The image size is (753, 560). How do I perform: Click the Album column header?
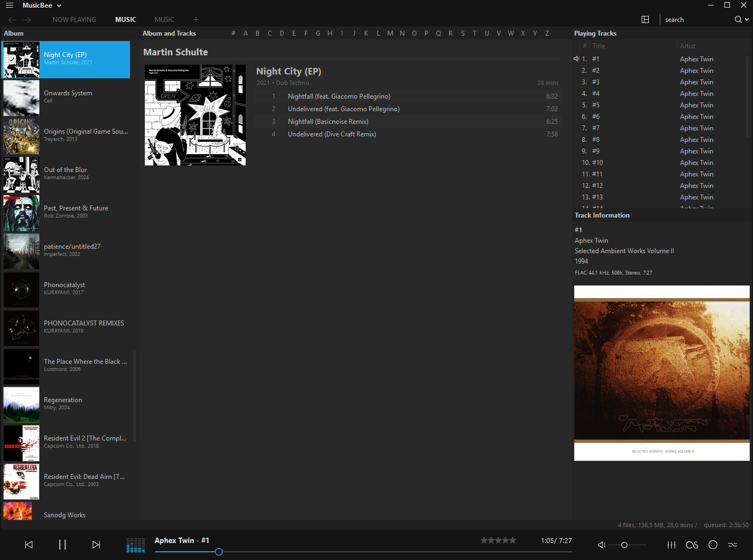[x=14, y=33]
